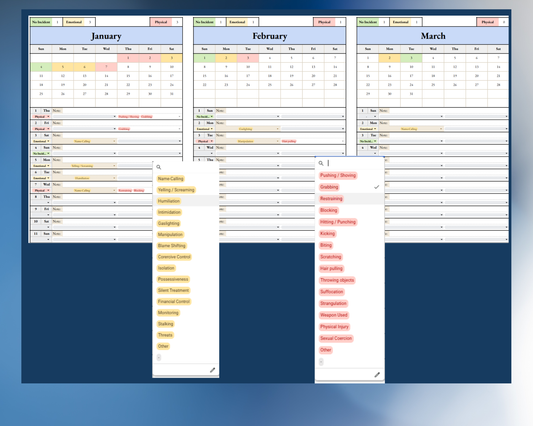Select Sexual Coercion option
Screen dimensions: 533x426
pyautogui.click(x=336, y=338)
